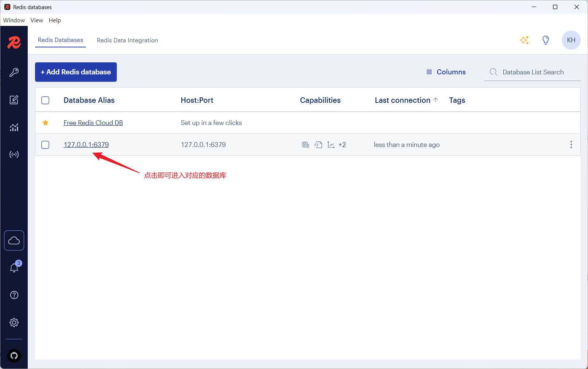The width and height of the screenshot is (588, 369).
Task: Switch to Redis Data Integration tab
Action: point(127,40)
